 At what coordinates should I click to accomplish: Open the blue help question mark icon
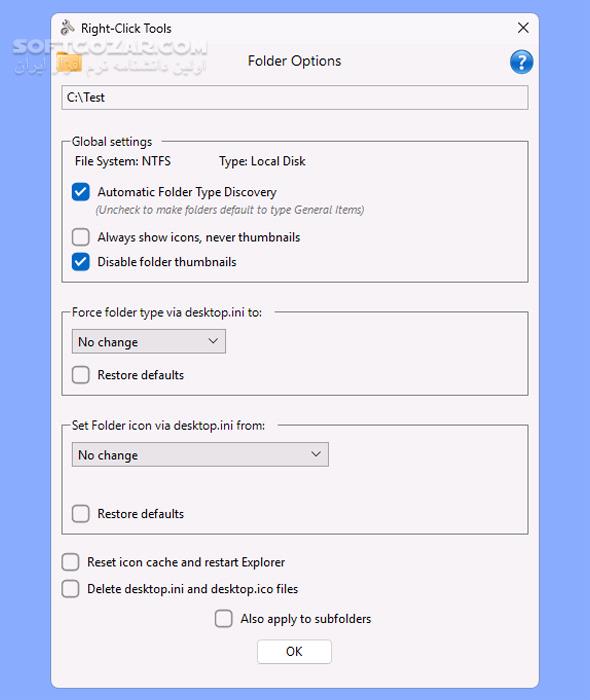tap(521, 62)
